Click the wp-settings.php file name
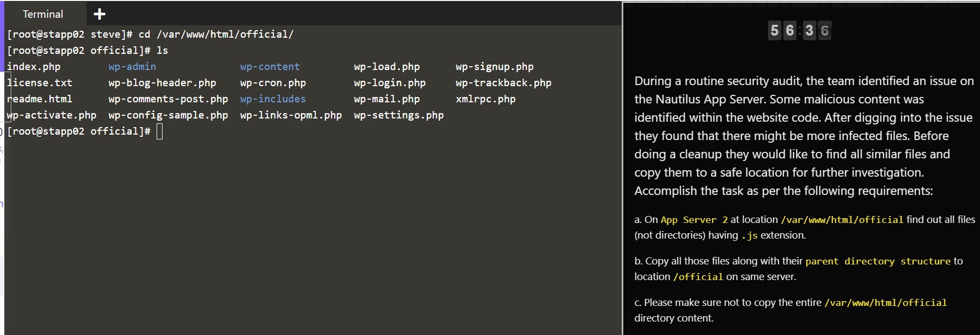The height and width of the screenshot is (335, 980). 399,115
